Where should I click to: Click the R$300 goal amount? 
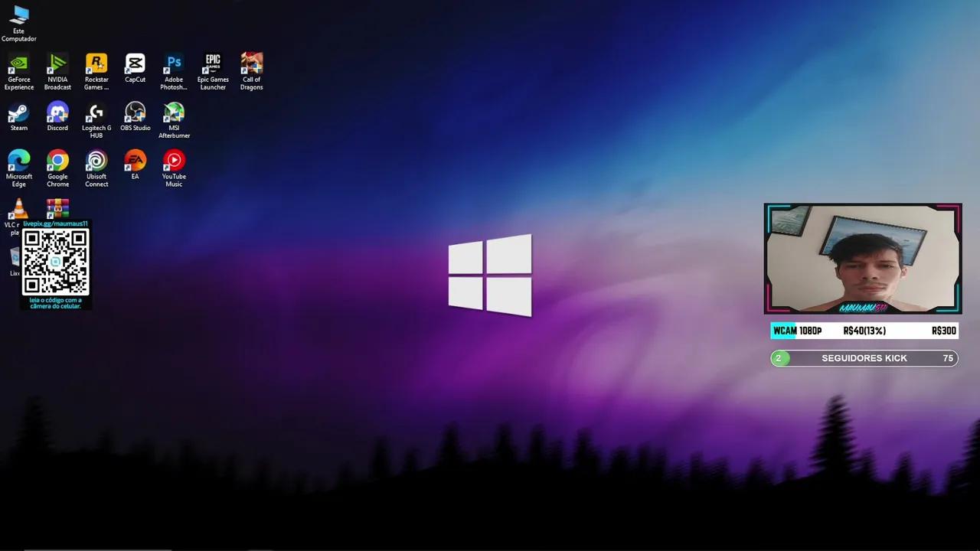pos(944,331)
